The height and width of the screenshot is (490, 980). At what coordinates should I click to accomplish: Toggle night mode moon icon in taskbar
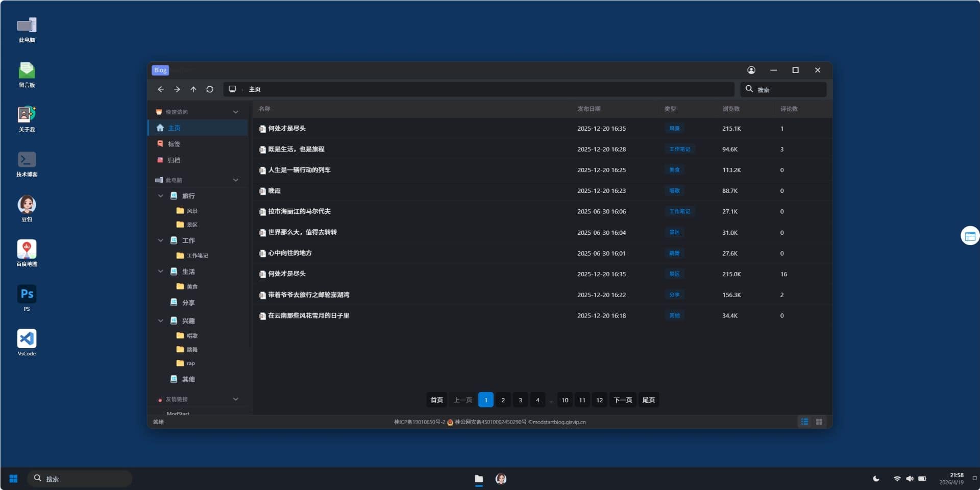click(876, 479)
